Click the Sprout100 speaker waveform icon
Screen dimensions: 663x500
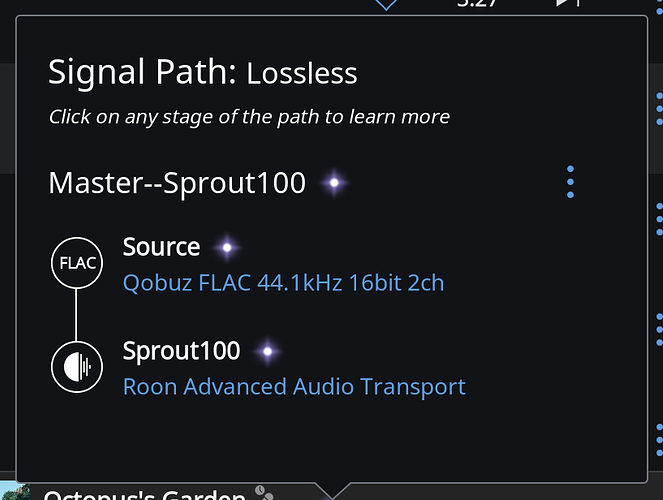(77, 367)
